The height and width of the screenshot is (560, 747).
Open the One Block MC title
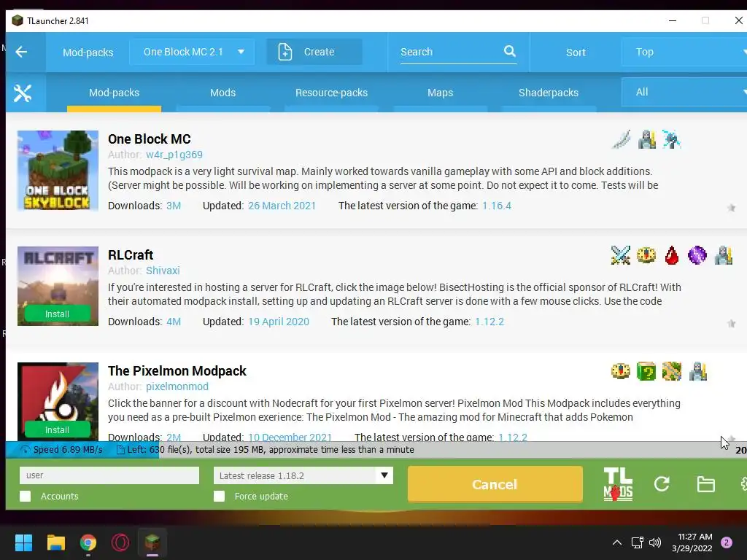click(150, 139)
